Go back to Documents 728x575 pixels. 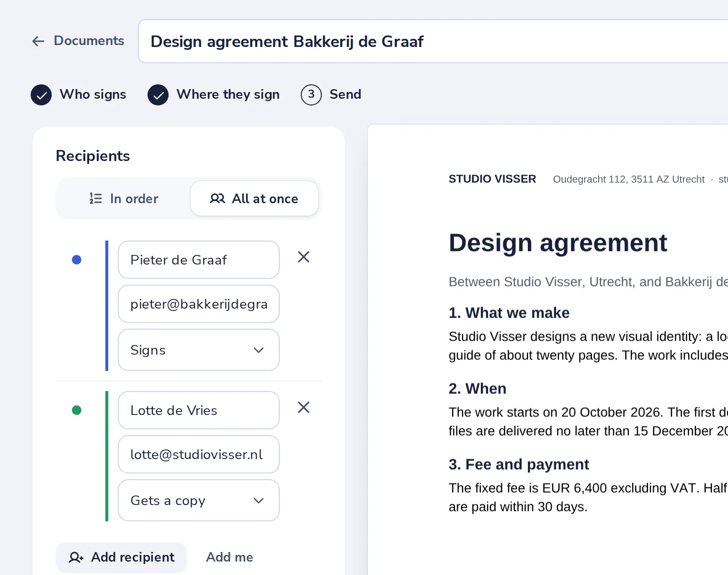coord(78,41)
